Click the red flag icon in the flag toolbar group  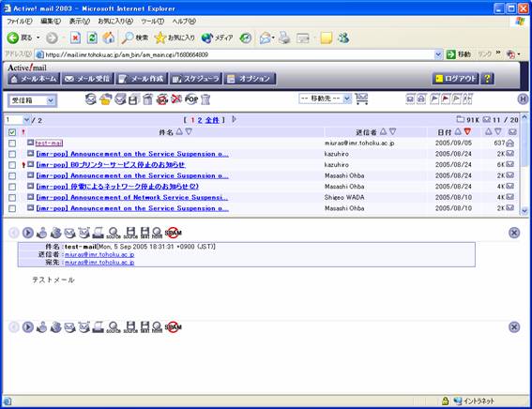(x=445, y=99)
